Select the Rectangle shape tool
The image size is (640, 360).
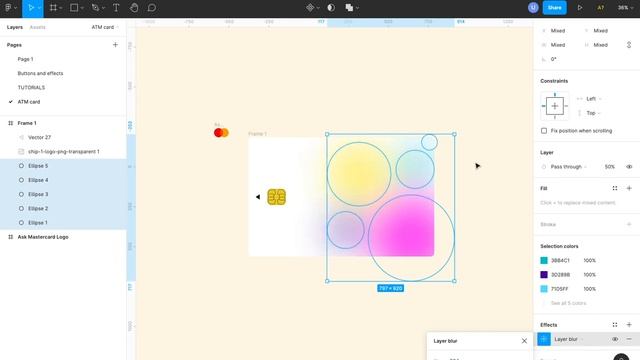click(74, 8)
